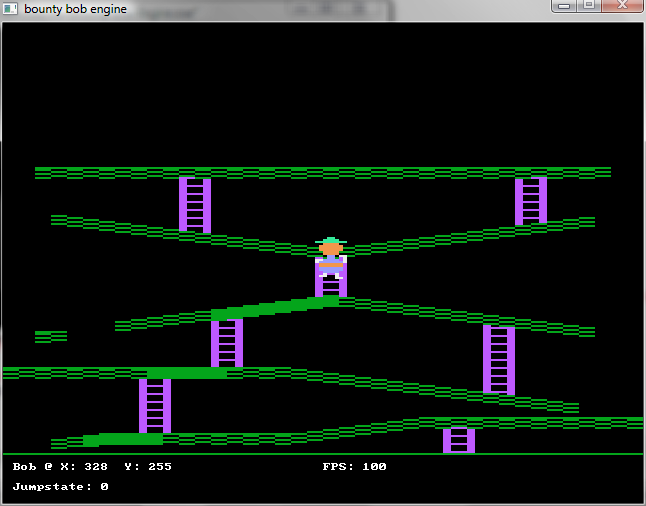Click the long flat top platform
The height and width of the screenshot is (506, 646).
pyautogui.click(x=322, y=173)
